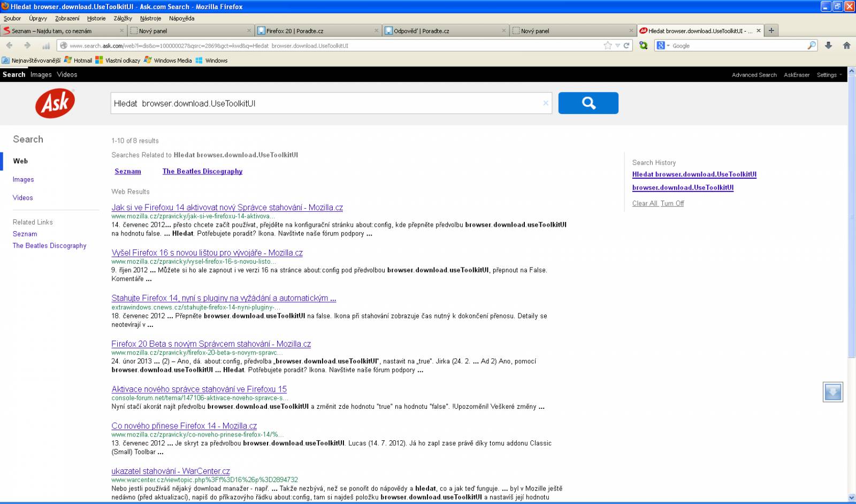Viewport: 856px width, 504px height.
Task: Open the green search addon icon
Action: coord(644,45)
